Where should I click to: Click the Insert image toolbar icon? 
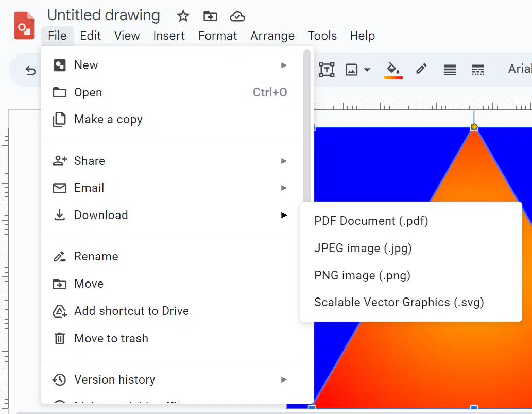pyautogui.click(x=351, y=70)
